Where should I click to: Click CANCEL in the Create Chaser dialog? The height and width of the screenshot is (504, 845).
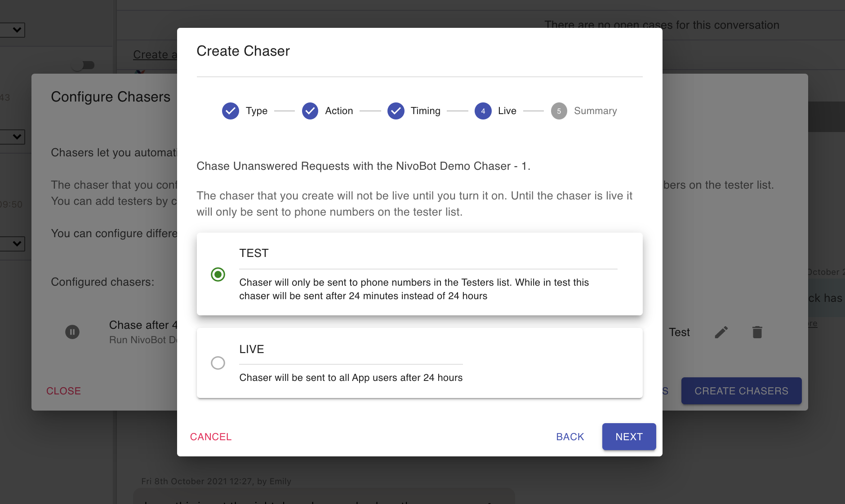pyautogui.click(x=211, y=437)
